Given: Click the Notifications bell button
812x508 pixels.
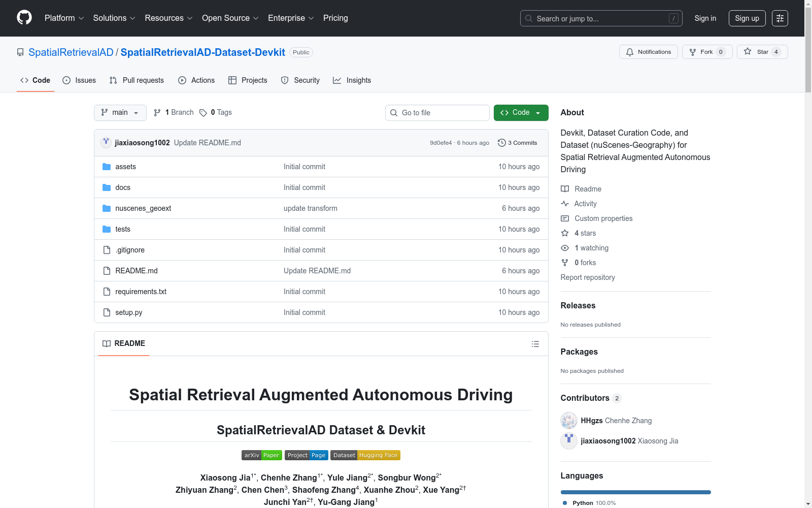Looking at the screenshot, I should 649,52.
